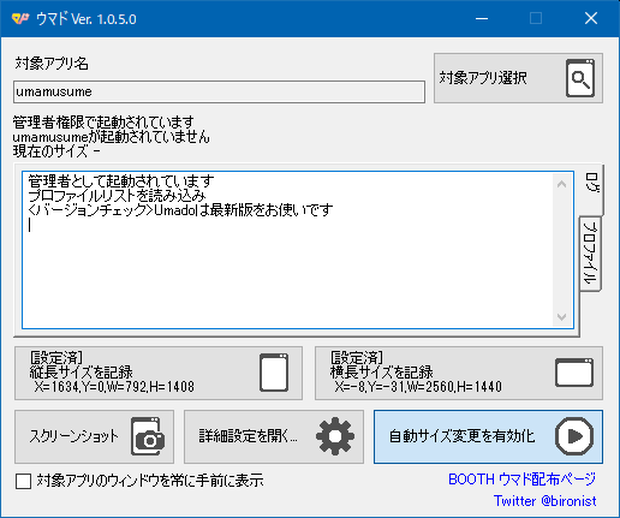Click the log line プロファイルリストを読み込み
This screenshot has height=518, width=620.
tap(117, 196)
